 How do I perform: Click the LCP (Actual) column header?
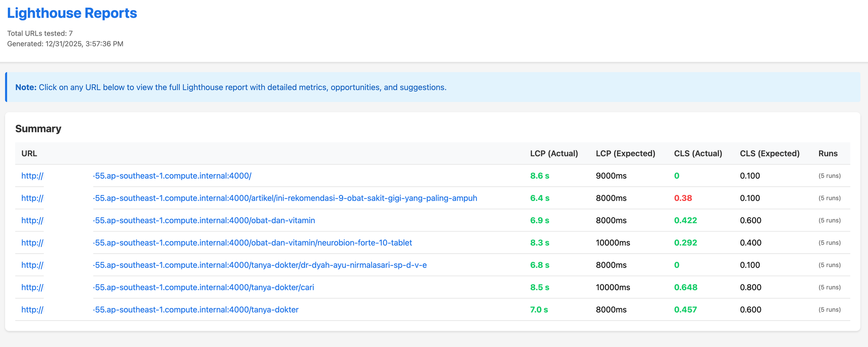pyautogui.click(x=554, y=153)
